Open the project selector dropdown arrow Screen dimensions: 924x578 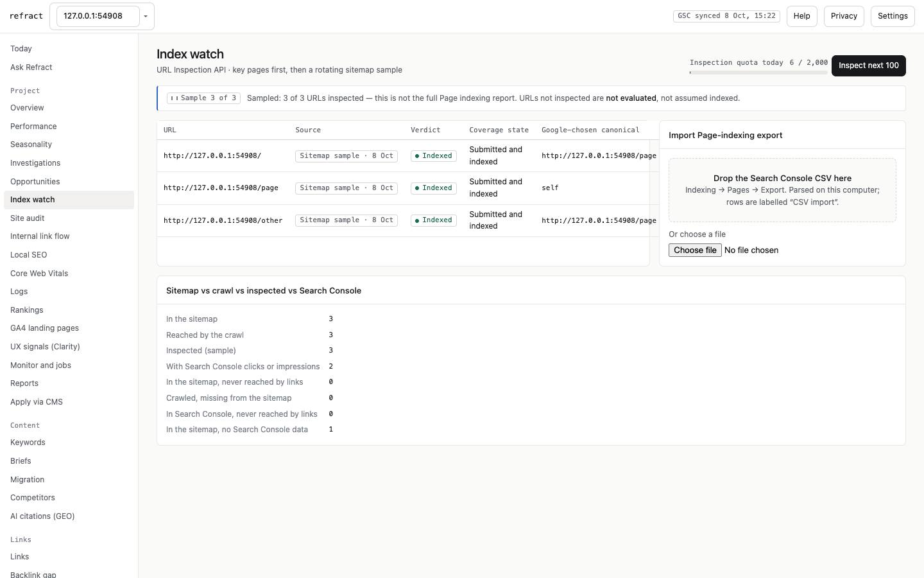click(146, 16)
